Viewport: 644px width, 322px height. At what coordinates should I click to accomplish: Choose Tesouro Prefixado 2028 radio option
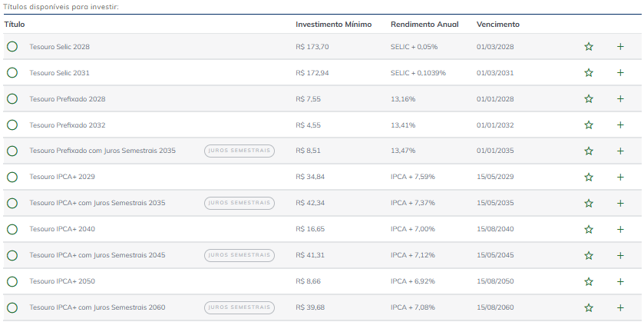pos(12,98)
